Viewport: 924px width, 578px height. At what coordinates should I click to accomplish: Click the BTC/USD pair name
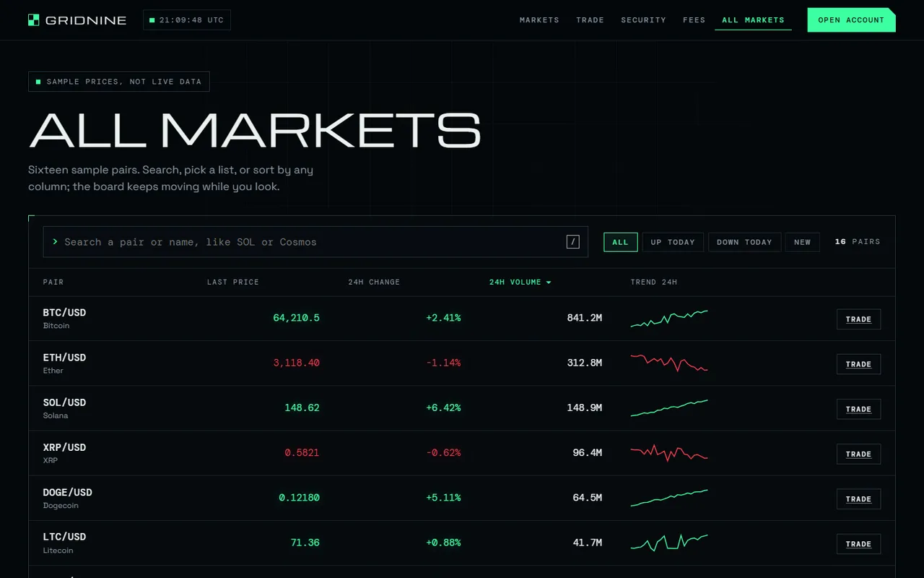(64, 313)
